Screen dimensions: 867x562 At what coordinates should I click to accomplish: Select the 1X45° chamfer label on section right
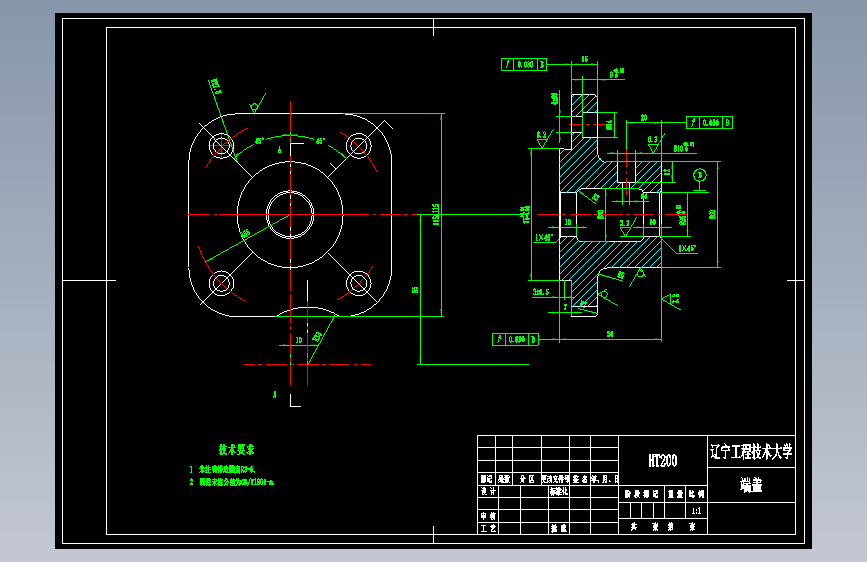point(687,248)
